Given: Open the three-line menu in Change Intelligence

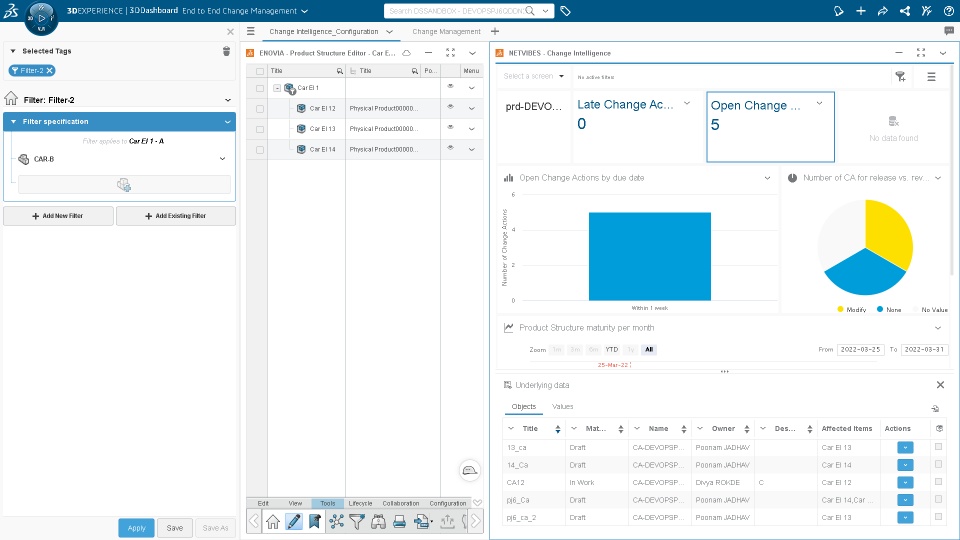Looking at the screenshot, I should (x=931, y=77).
